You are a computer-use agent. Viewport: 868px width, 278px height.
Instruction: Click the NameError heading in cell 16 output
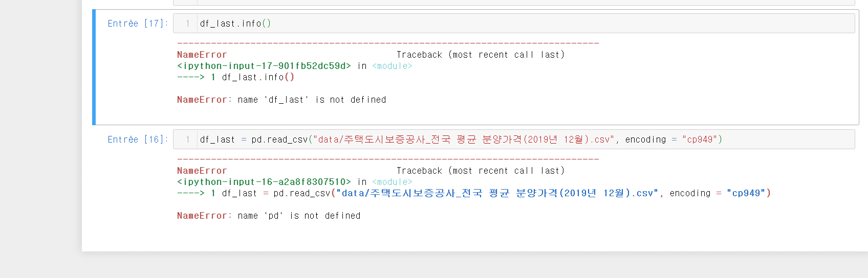coord(202,171)
